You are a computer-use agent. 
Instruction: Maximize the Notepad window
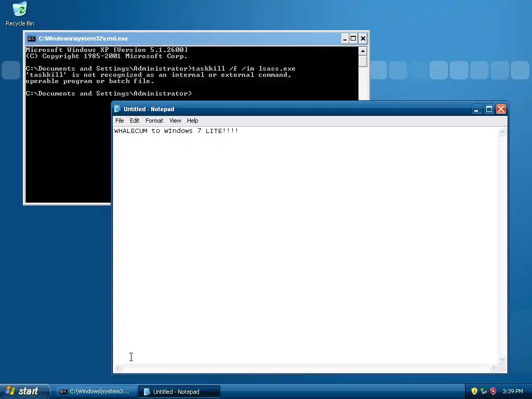coord(489,109)
